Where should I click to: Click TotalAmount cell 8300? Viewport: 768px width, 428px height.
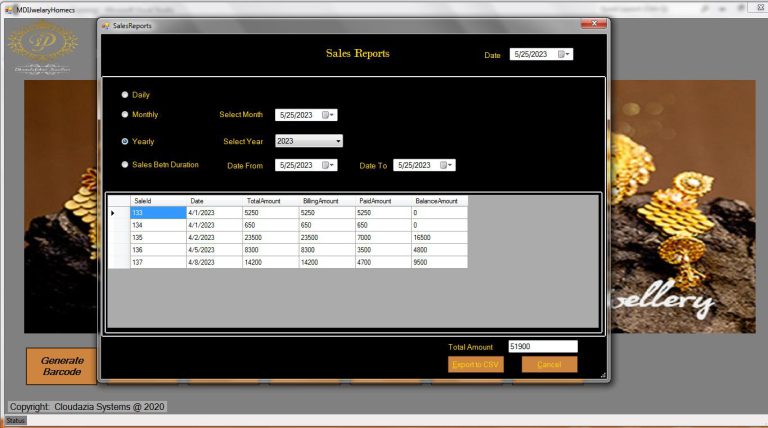click(270, 250)
